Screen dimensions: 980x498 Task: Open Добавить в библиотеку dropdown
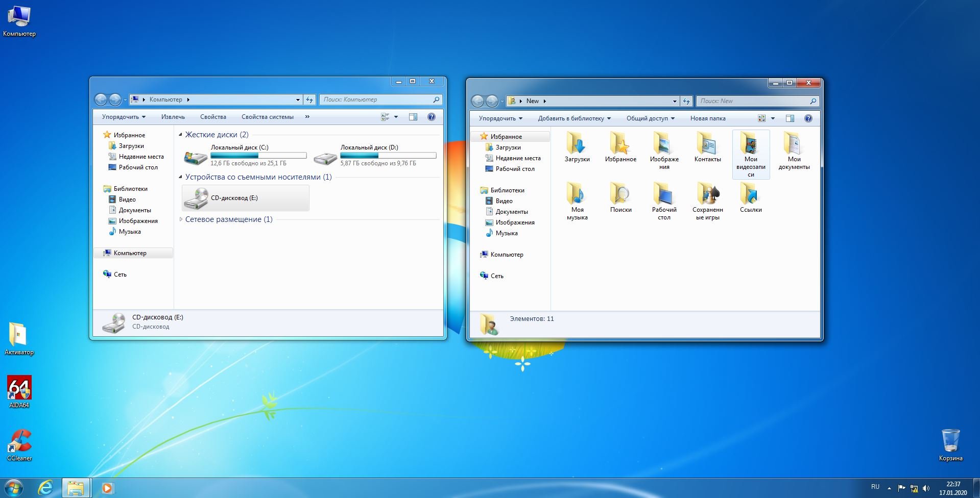pyautogui.click(x=574, y=118)
